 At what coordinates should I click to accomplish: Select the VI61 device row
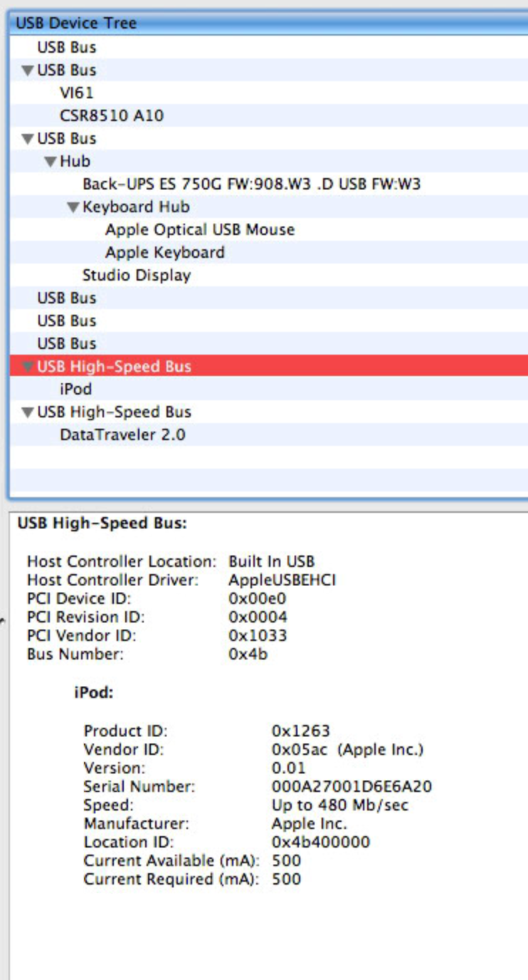269,93
